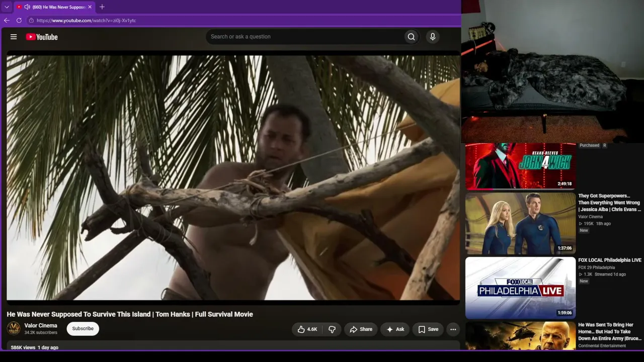Dislike the video with thumbs down
This screenshot has width=644, height=362.
(332, 329)
